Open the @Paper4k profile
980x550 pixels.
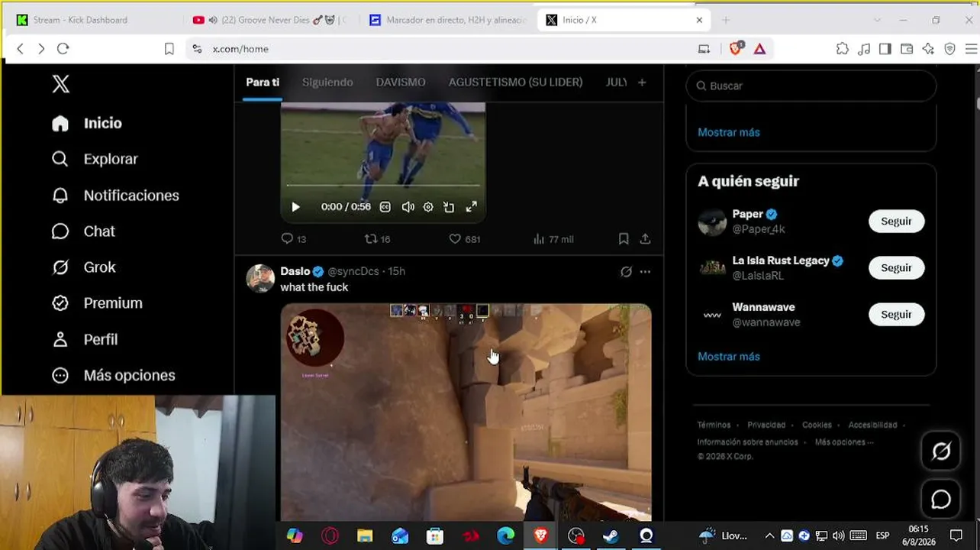(759, 229)
